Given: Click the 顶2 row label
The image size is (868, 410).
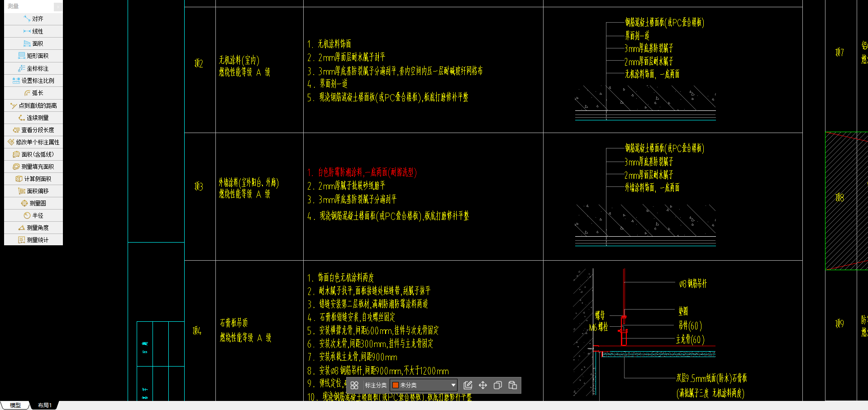Looking at the screenshot, I should pyautogui.click(x=199, y=63).
